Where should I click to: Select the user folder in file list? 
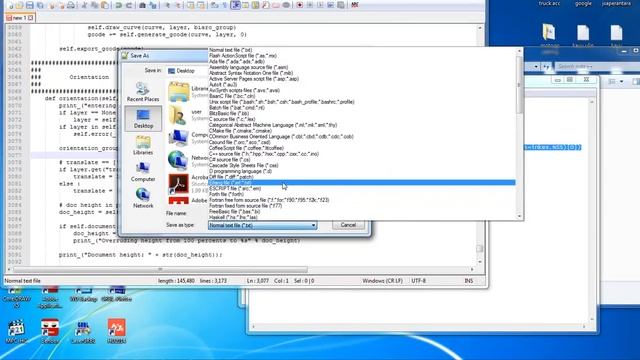(x=188, y=115)
